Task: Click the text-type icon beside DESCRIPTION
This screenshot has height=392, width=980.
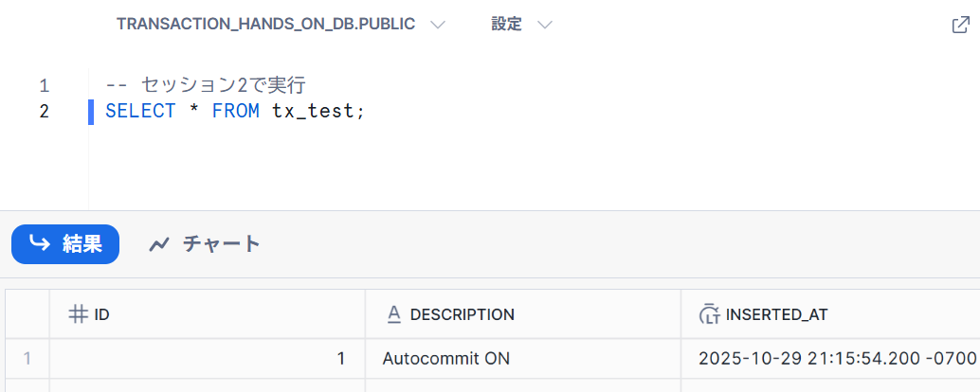Action: click(x=393, y=314)
